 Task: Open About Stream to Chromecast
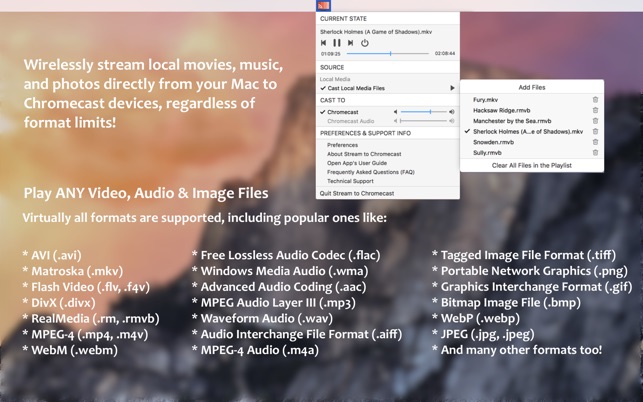click(x=364, y=154)
